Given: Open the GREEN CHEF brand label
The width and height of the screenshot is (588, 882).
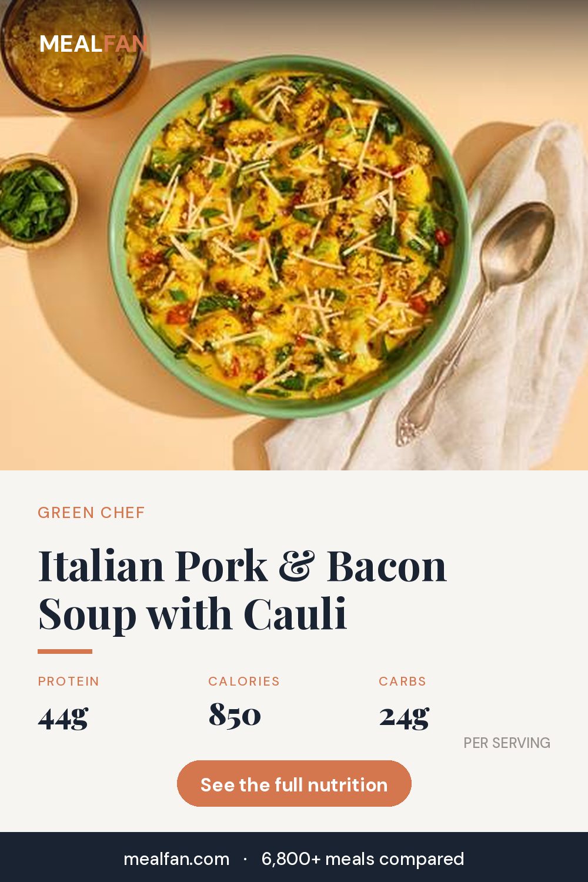Looking at the screenshot, I should (x=91, y=513).
